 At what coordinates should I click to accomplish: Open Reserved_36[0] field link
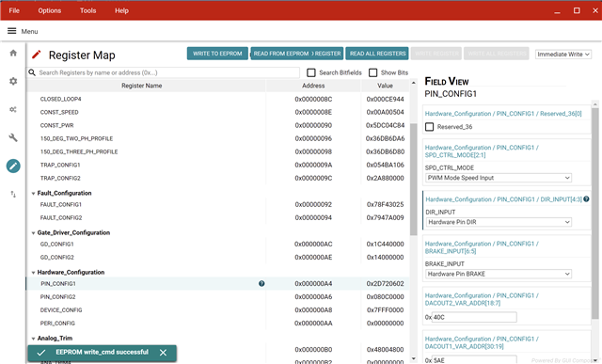503,114
